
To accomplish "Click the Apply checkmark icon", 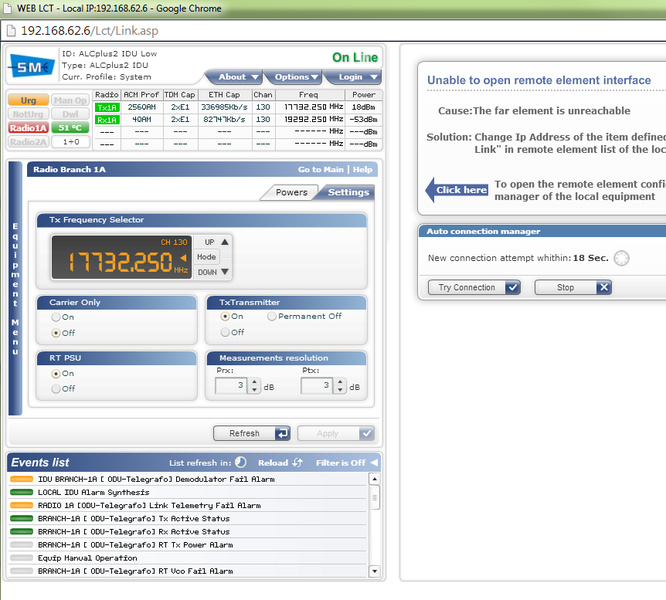I will (x=367, y=434).
